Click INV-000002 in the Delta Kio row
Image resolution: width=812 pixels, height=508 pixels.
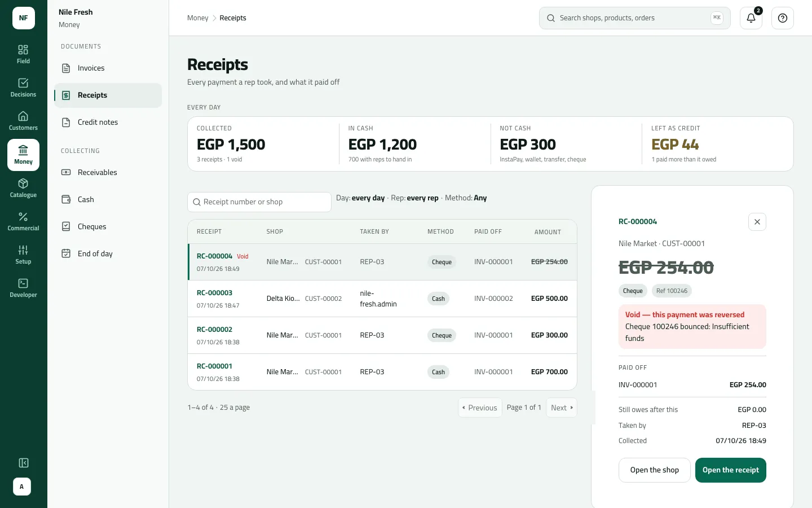click(493, 299)
